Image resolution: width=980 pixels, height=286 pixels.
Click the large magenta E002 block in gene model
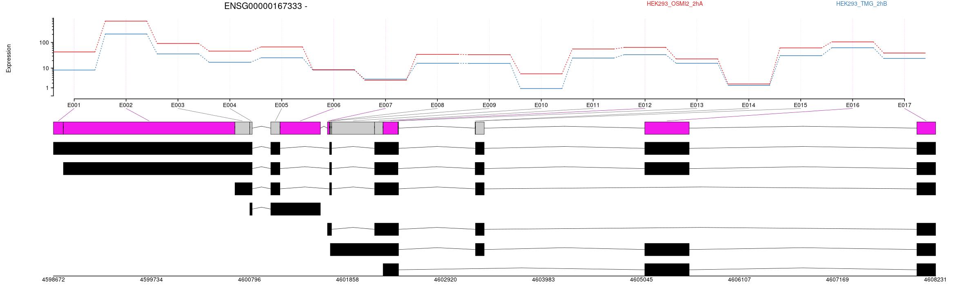click(x=149, y=128)
